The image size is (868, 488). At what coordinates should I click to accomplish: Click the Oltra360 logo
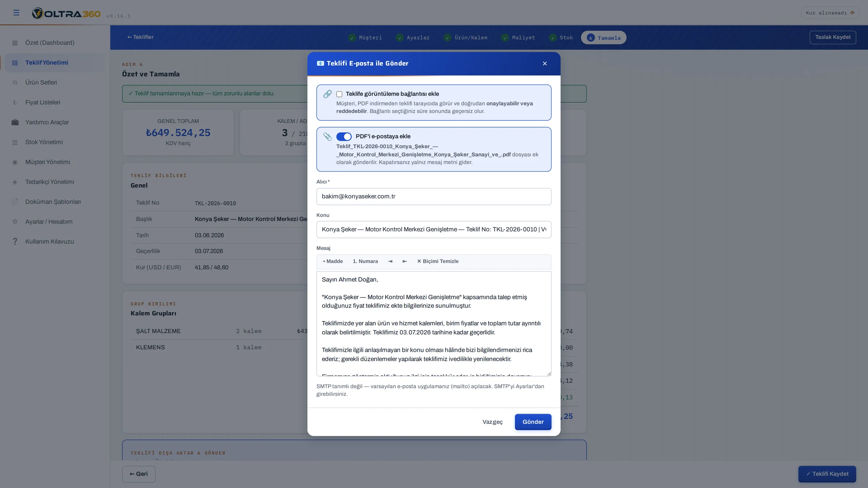pos(66,13)
